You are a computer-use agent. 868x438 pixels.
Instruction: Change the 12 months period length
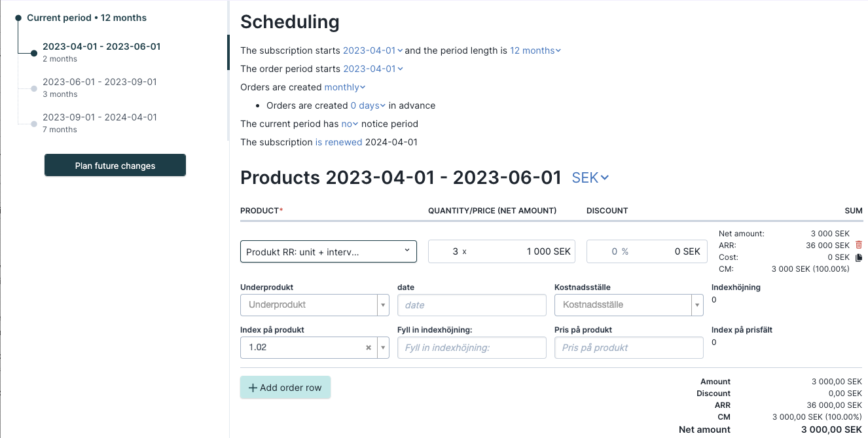(x=535, y=50)
